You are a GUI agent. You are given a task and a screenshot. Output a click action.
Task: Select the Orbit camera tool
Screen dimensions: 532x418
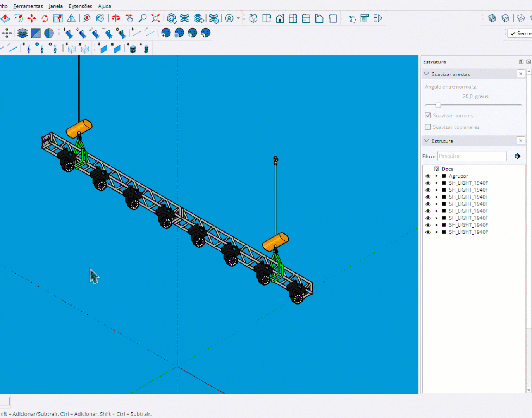coord(116,19)
